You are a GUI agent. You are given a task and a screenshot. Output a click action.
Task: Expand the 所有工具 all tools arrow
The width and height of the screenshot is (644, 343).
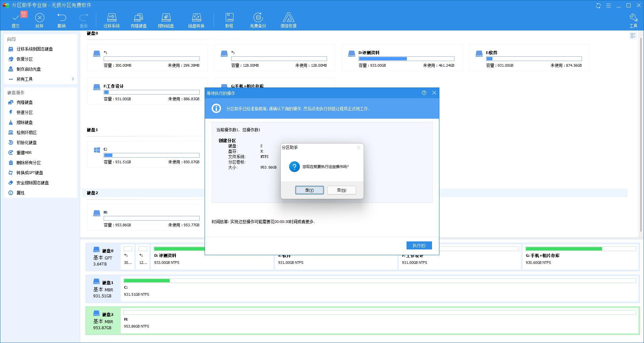[x=73, y=79]
